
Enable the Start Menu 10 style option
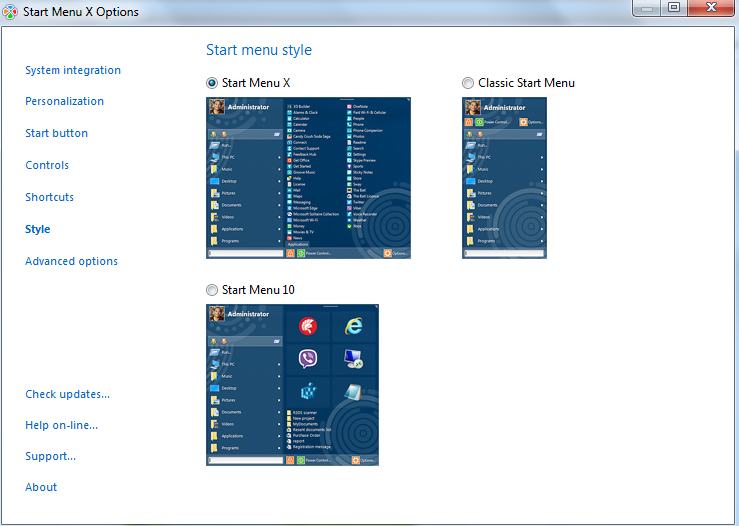pos(212,290)
